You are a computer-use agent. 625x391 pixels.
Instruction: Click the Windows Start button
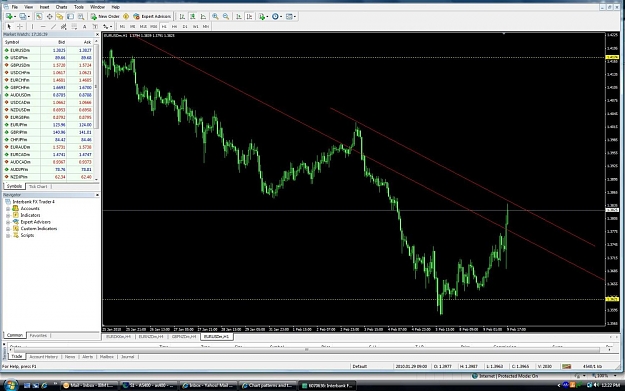10,385
